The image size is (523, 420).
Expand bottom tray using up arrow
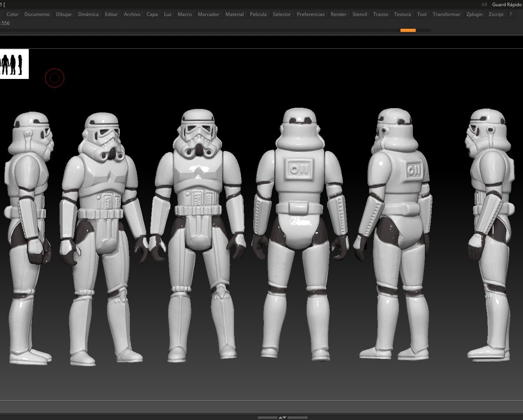click(x=280, y=418)
